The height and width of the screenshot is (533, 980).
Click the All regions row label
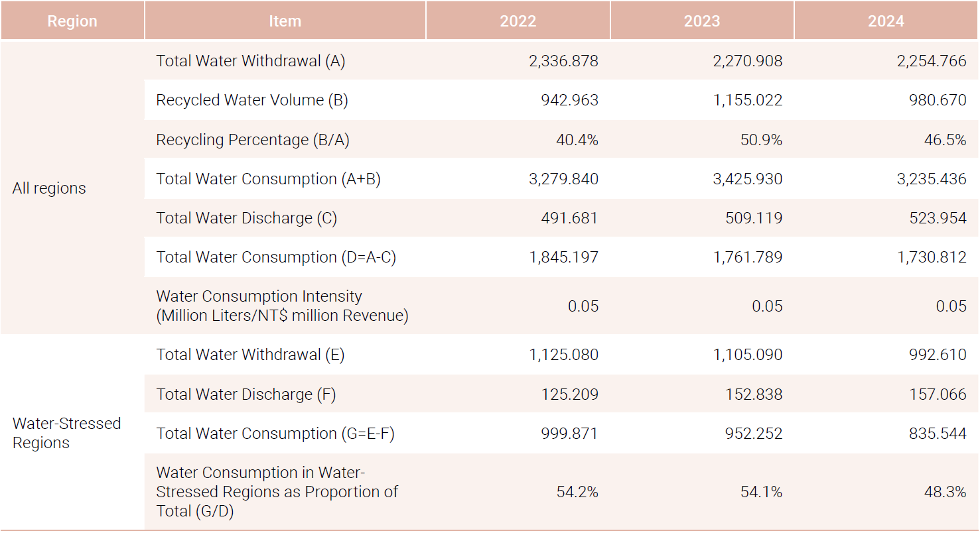pyautogui.click(x=49, y=188)
